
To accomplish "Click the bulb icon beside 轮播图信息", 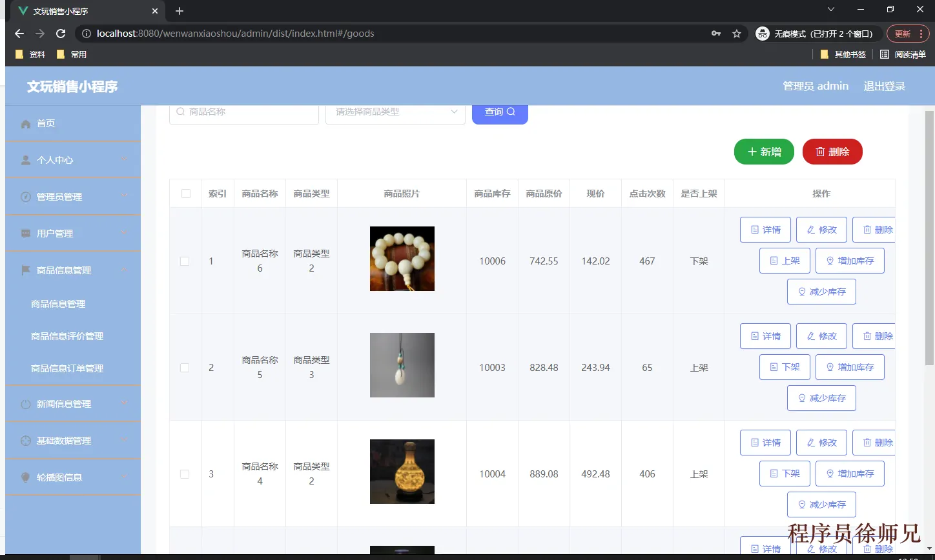I will [x=26, y=478].
